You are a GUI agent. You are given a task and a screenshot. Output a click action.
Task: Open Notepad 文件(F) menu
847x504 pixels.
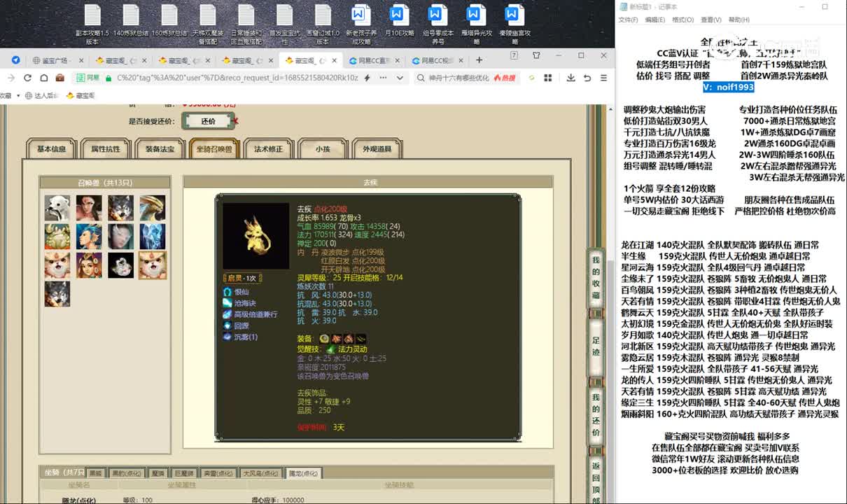click(x=628, y=20)
